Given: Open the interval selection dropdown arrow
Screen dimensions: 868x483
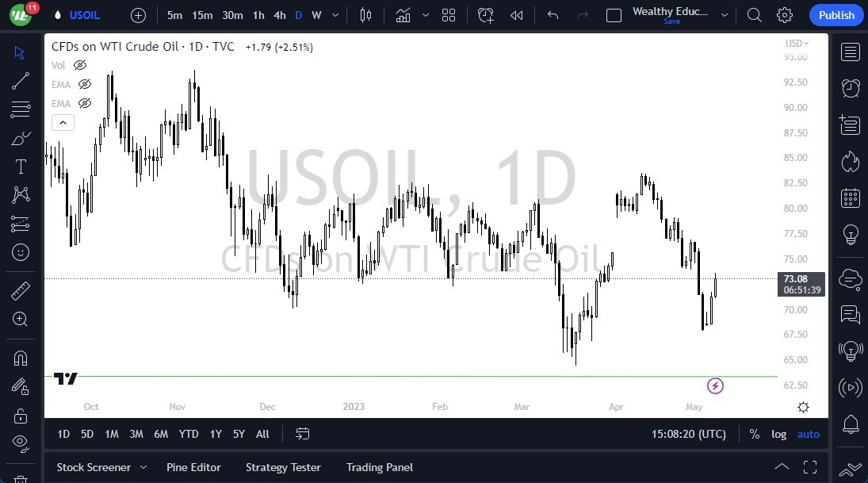Looking at the screenshot, I should point(334,14).
